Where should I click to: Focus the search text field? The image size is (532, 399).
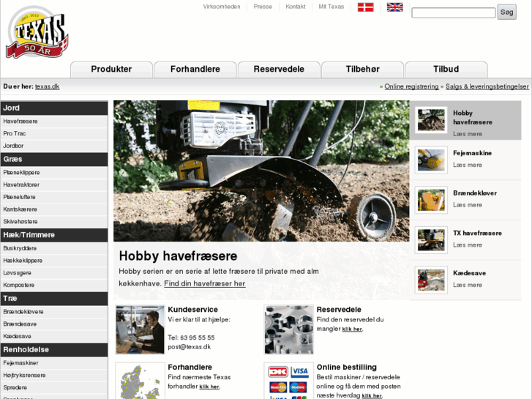click(453, 13)
